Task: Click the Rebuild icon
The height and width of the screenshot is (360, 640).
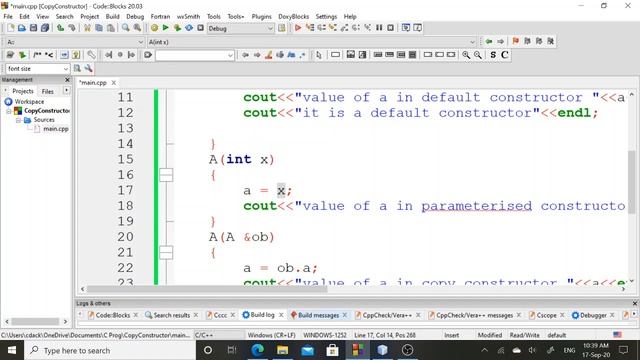Action: point(189,28)
